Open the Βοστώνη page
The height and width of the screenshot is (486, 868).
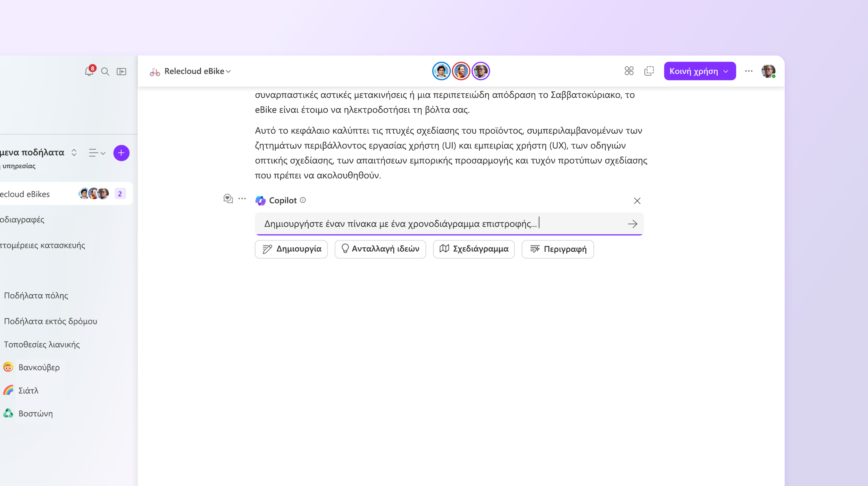36,413
